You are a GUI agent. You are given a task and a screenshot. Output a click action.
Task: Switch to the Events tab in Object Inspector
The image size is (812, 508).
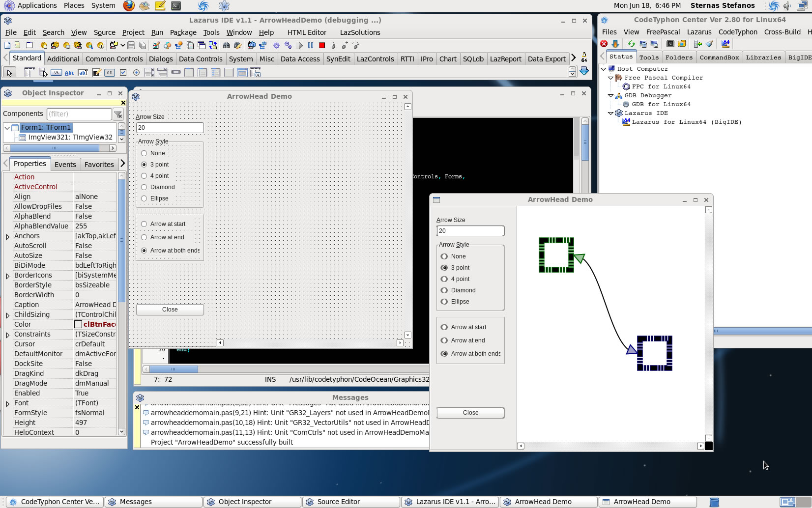[x=65, y=165]
